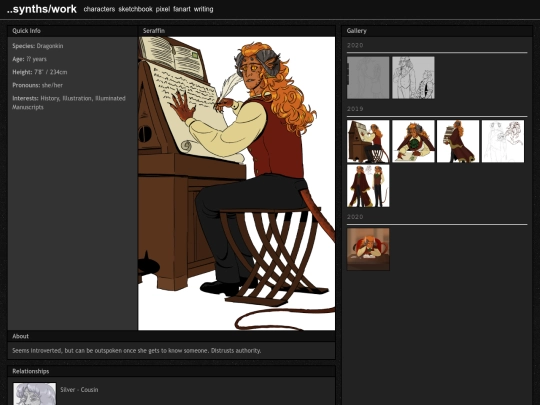
Task: Open the 2019 two-outfit reference thumbnail
Action: (x=368, y=186)
